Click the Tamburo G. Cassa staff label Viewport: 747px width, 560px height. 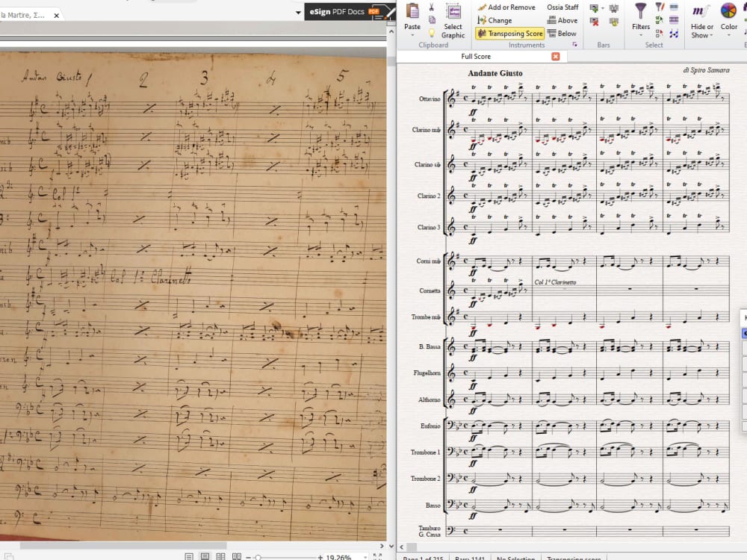coord(430,532)
